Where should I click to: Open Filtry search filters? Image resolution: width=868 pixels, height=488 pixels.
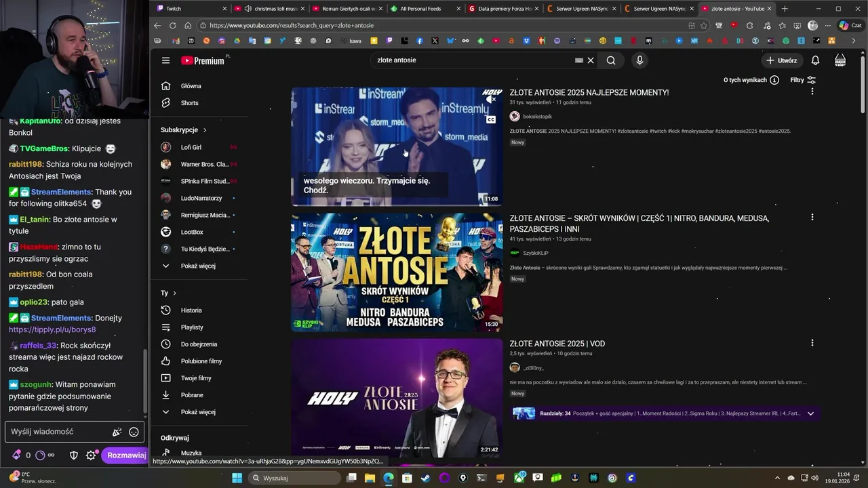tap(803, 80)
